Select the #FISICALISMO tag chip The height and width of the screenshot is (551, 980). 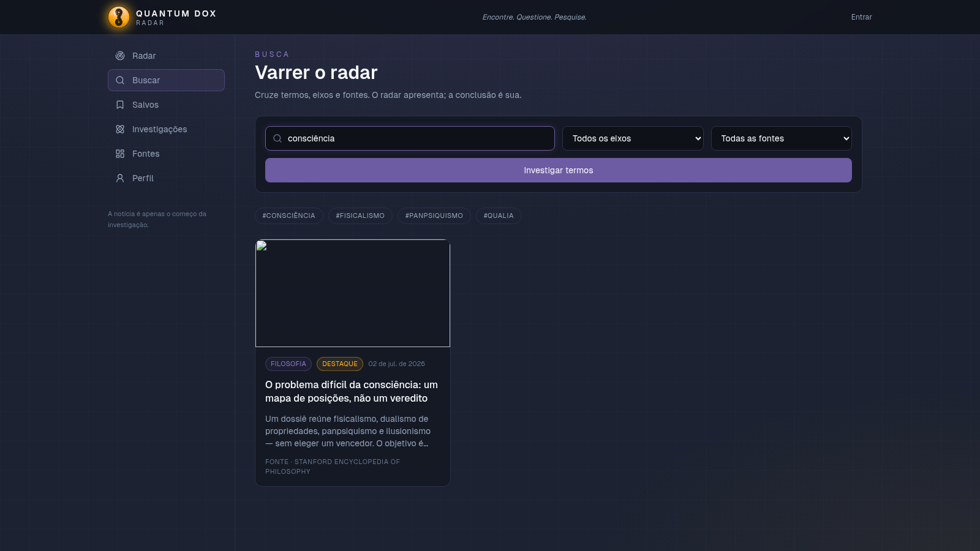coord(360,216)
